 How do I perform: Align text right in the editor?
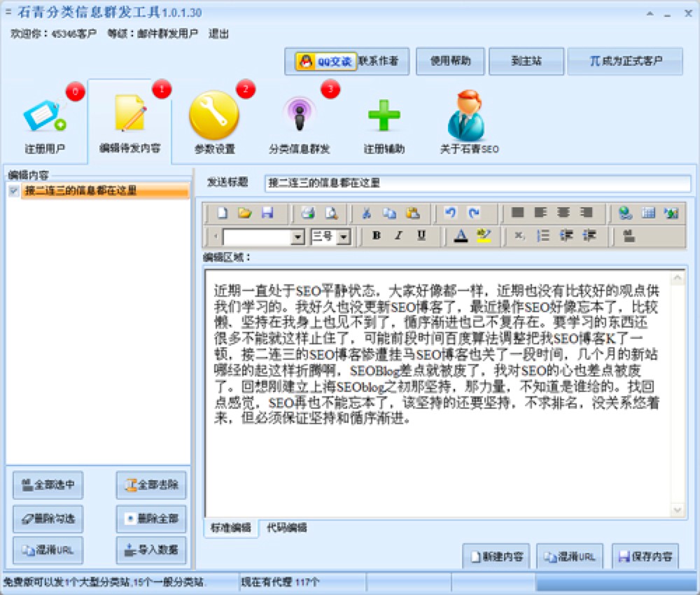pos(587,213)
